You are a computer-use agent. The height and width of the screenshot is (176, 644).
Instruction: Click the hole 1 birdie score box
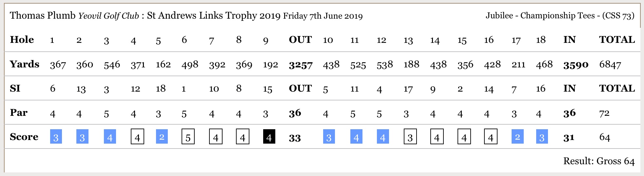tap(56, 136)
